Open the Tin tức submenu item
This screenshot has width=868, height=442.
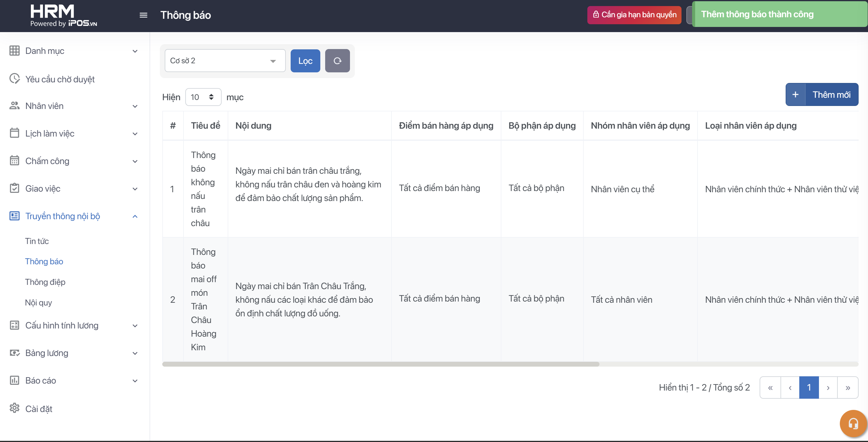(x=37, y=241)
